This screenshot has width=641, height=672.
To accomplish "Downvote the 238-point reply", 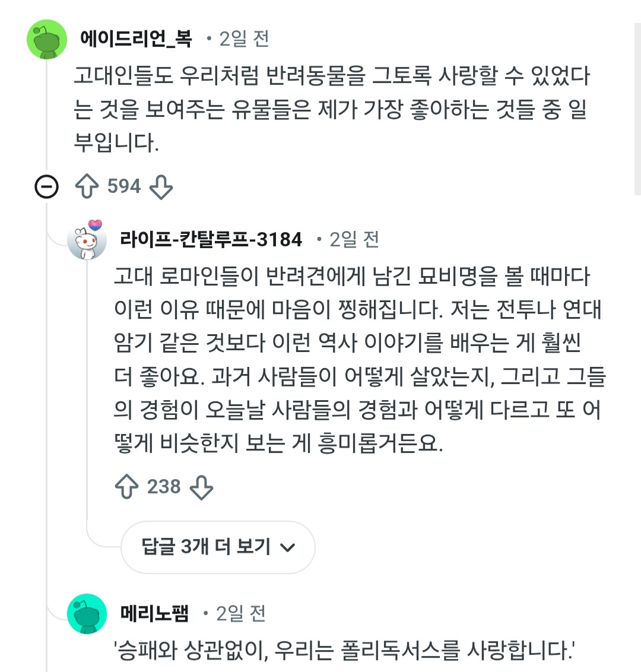I will [x=201, y=487].
